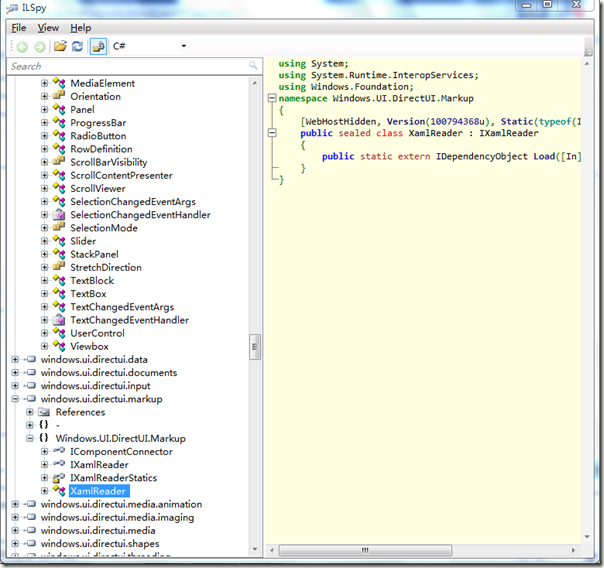Click the SelectionMode enum icon

(59, 228)
